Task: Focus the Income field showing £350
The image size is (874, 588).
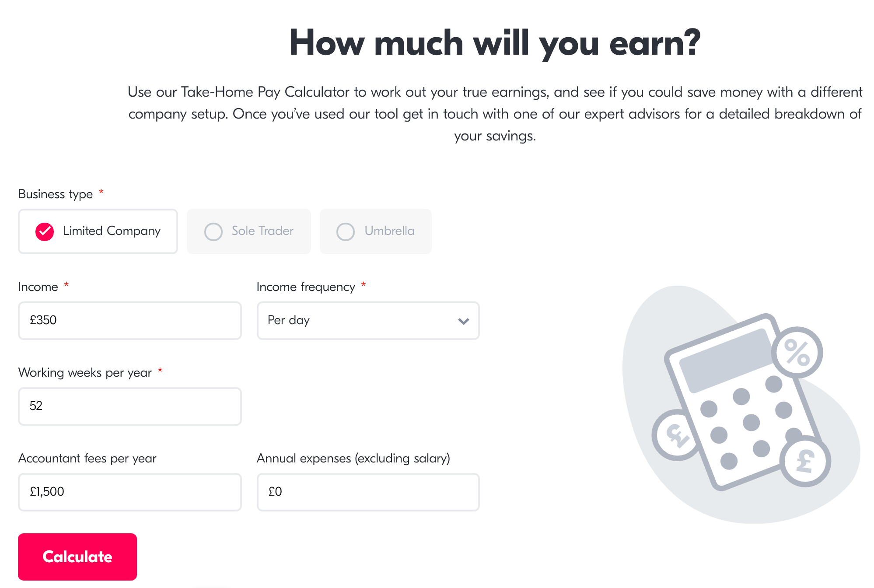Action: [x=130, y=321]
